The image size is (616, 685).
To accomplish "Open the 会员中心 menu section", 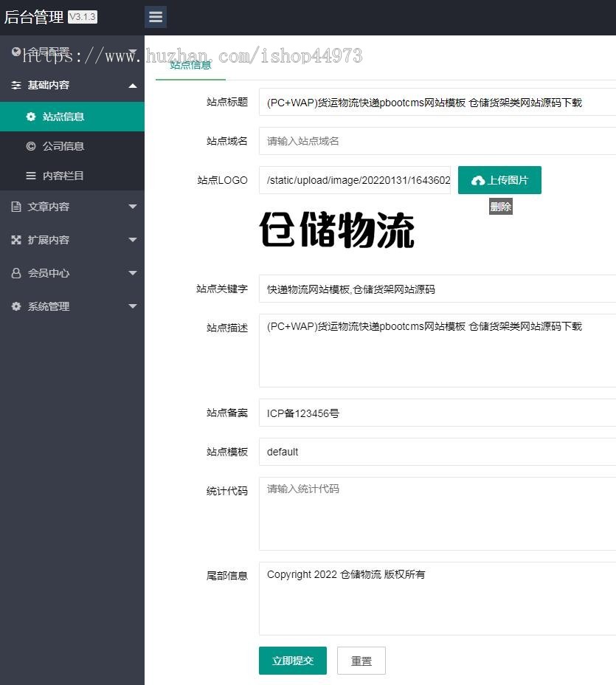I will point(72,273).
